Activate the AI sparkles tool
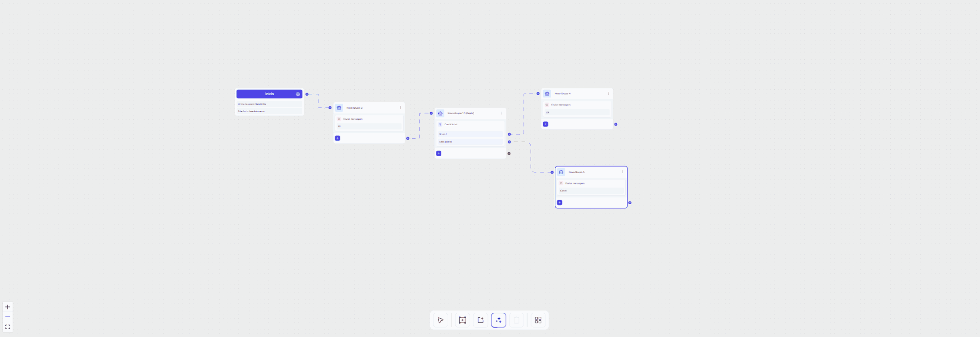 [x=498, y=320]
